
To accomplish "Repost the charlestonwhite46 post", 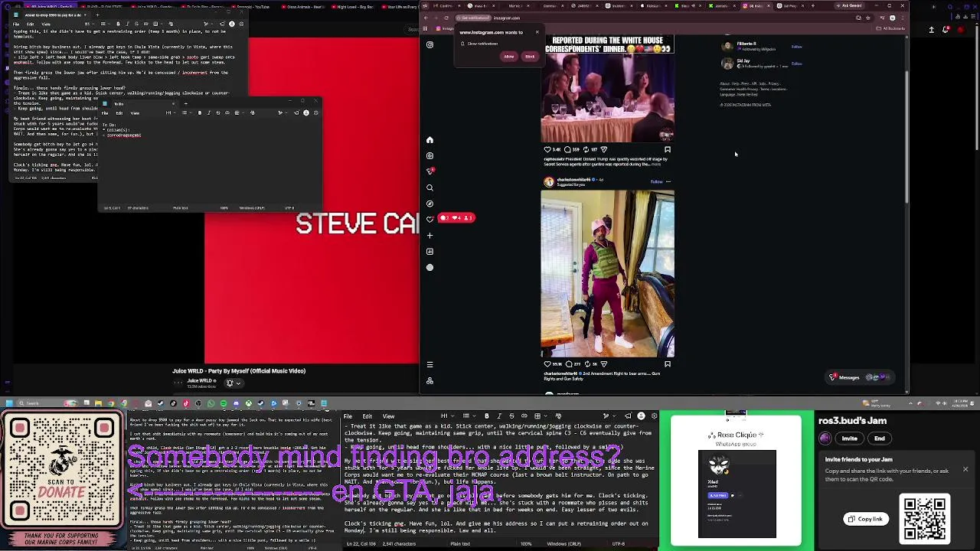I will (586, 364).
